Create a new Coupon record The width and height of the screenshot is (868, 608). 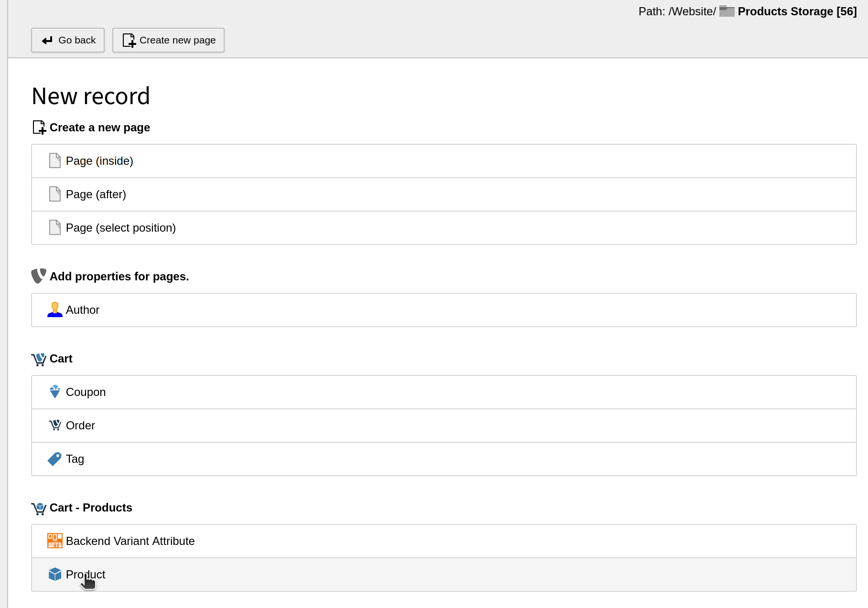(x=86, y=392)
